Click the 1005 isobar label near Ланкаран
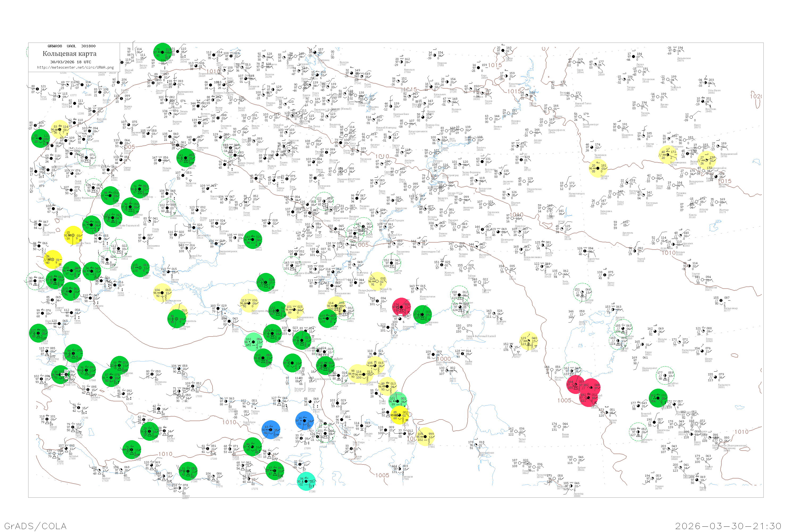The height and width of the screenshot is (532, 798). coord(382,475)
